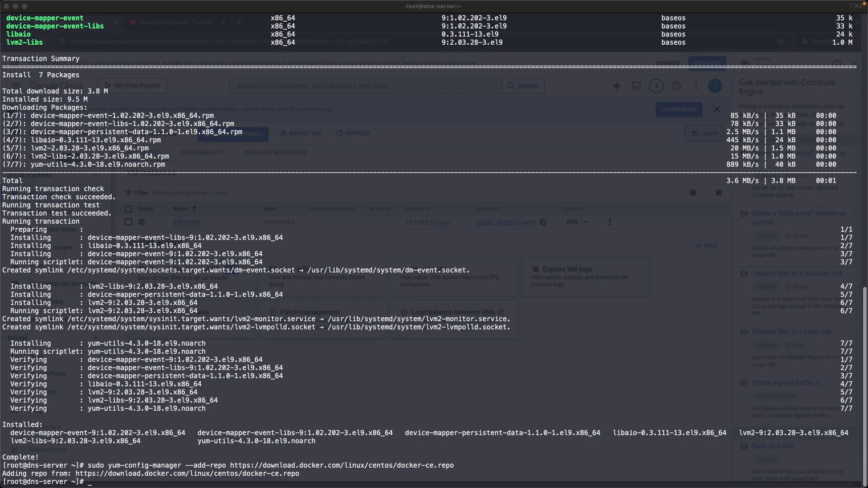Viewport: 868px width, 488px height.
Task: Click 'Install 7 Packages' line in terminal
Action: (41, 75)
